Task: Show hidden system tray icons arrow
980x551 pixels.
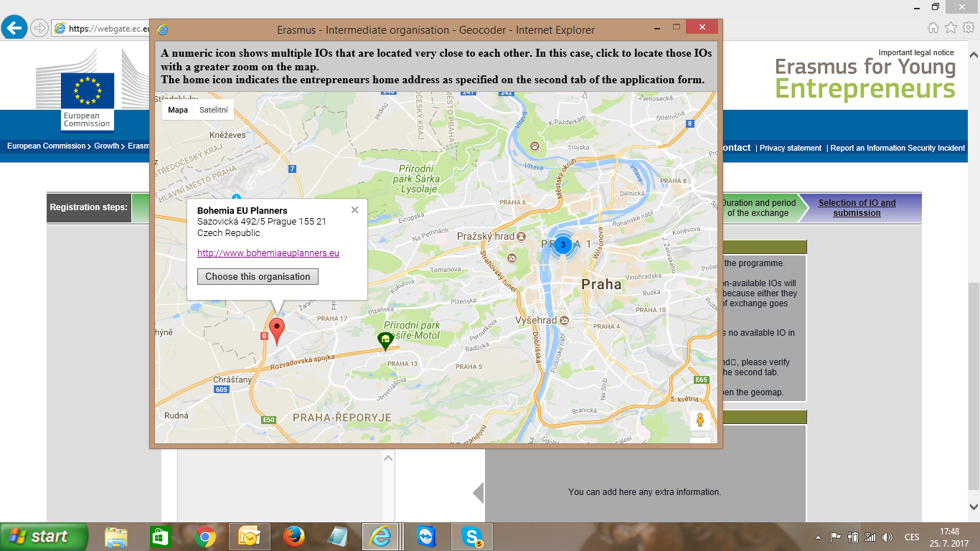Action: pos(819,537)
